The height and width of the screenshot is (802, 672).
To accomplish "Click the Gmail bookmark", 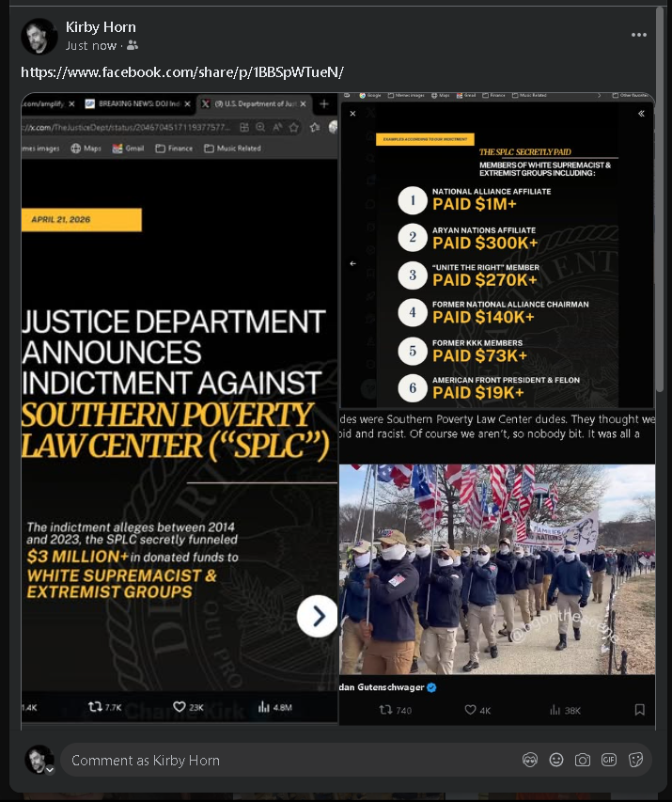I will coord(129,149).
